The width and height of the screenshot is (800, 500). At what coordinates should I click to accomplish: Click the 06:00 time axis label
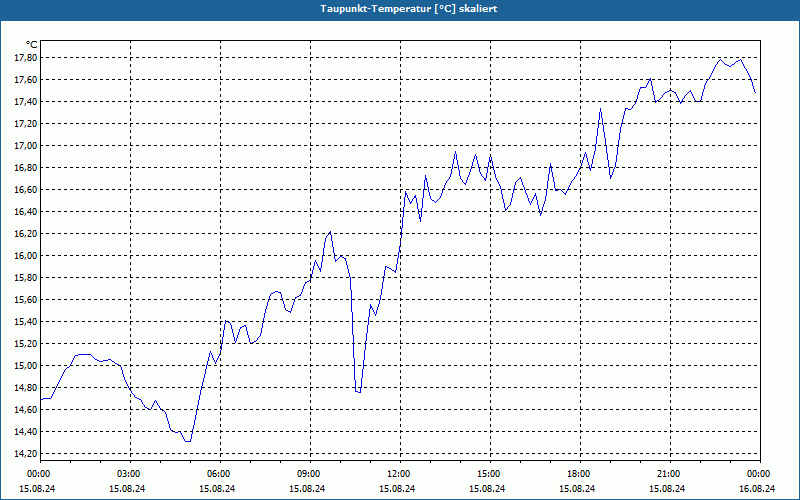[218, 474]
